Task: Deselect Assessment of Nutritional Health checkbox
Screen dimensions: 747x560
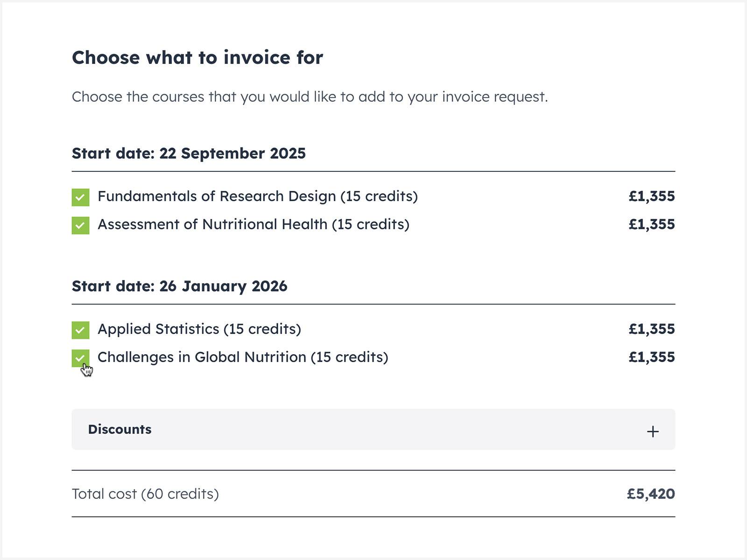Action: tap(80, 225)
